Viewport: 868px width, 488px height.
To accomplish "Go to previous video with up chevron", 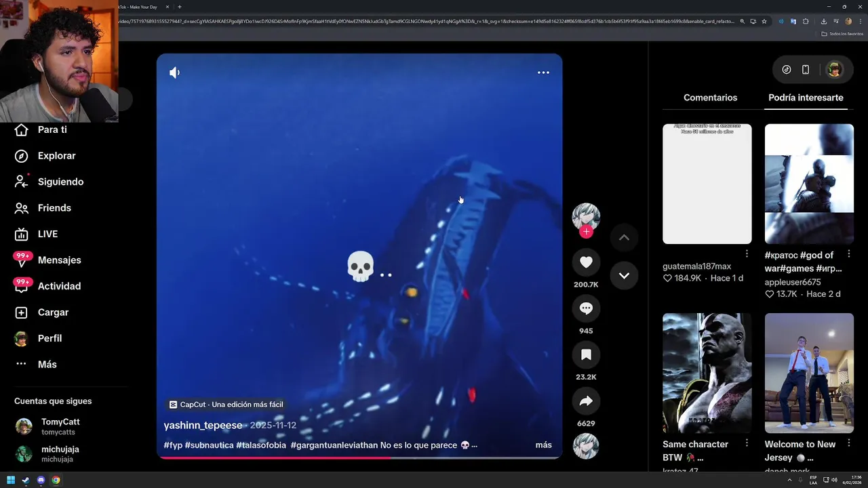I will point(624,237).
